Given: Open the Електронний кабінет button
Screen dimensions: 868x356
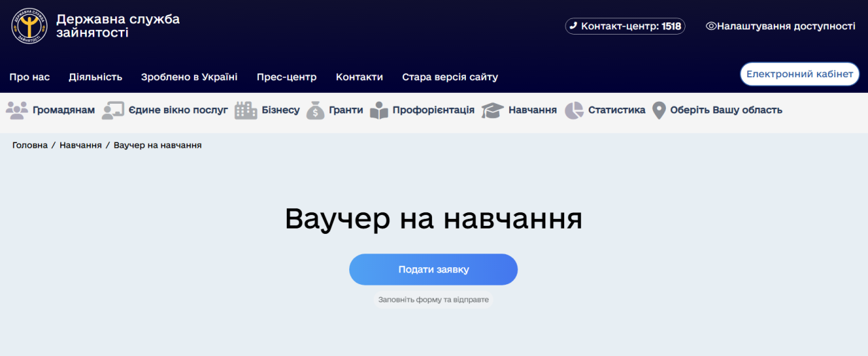Looking at the screenshot, I should [x=800, y=74].
